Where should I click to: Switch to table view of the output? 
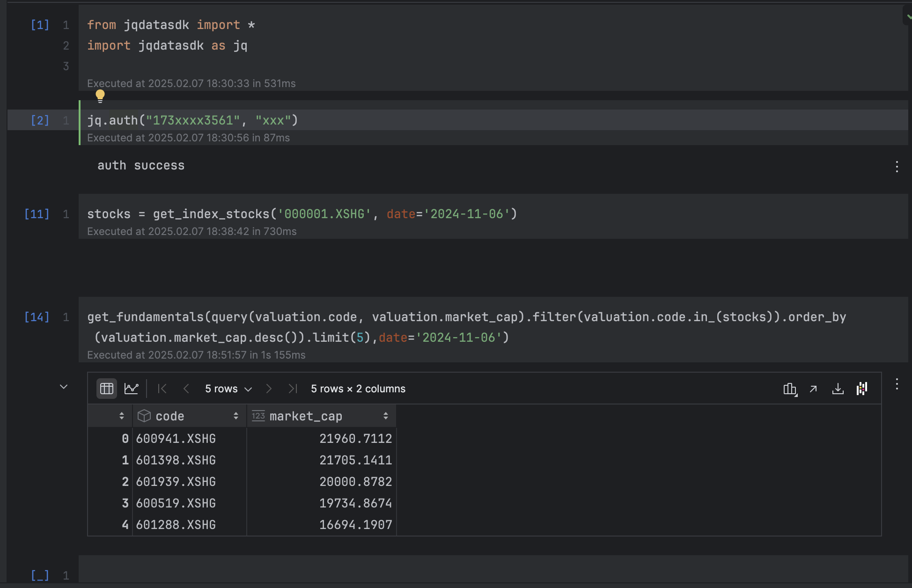point(107,389)
